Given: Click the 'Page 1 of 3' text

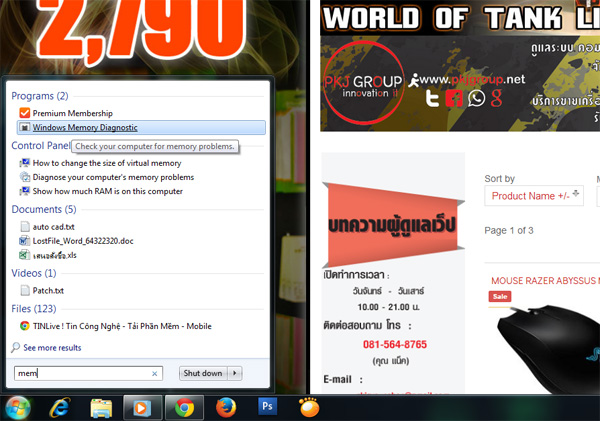Looking at the screenshot, I should tap(509, 230).
